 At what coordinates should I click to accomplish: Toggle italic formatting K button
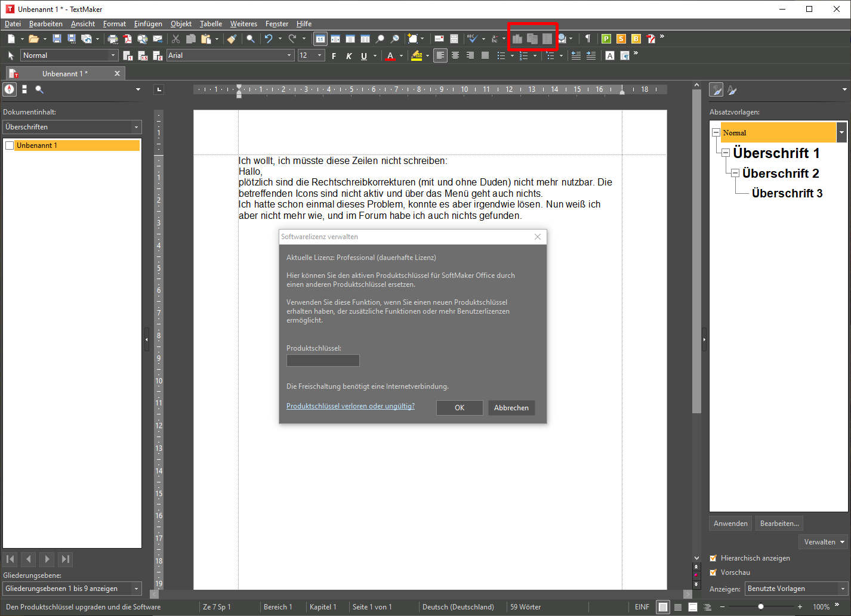[349, 56]
